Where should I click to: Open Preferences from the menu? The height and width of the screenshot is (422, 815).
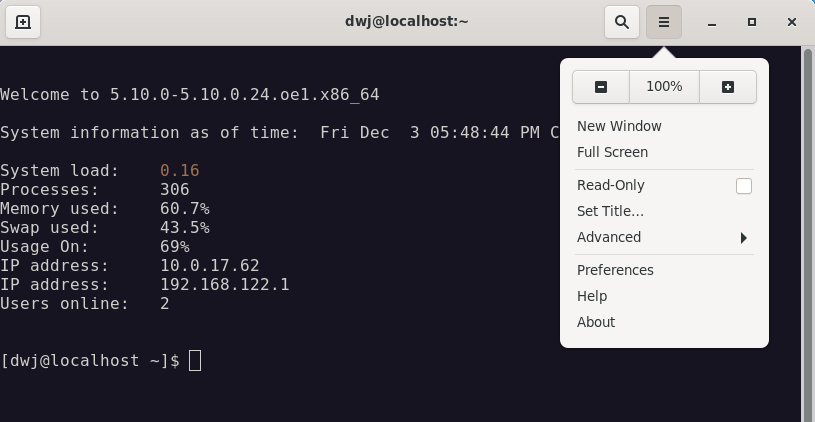point(615,270)
